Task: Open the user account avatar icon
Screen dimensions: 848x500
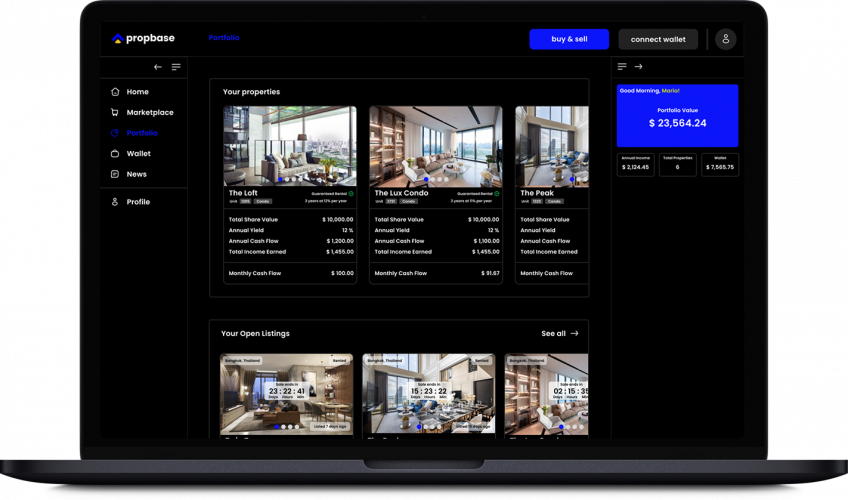Action: pos(726,39)
